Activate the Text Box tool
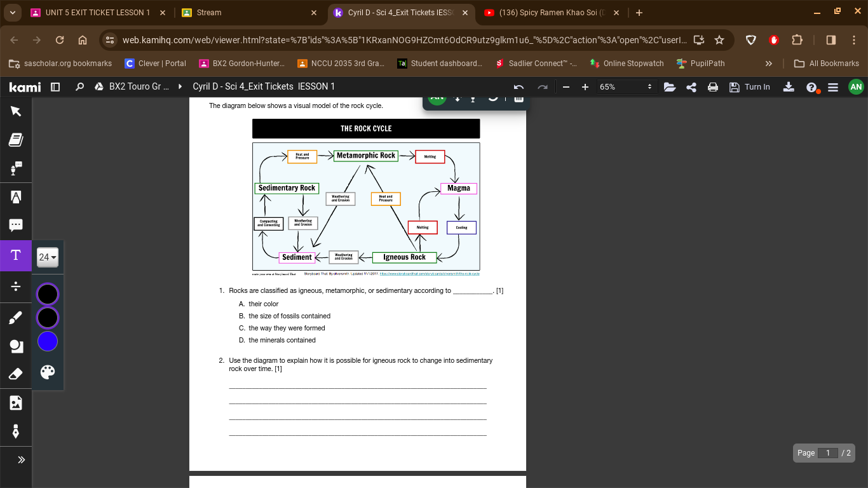 point(16,255)
